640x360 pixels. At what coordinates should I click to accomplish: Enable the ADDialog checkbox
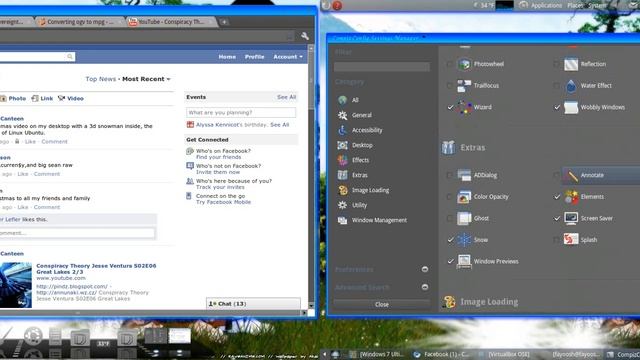[450, 175]
